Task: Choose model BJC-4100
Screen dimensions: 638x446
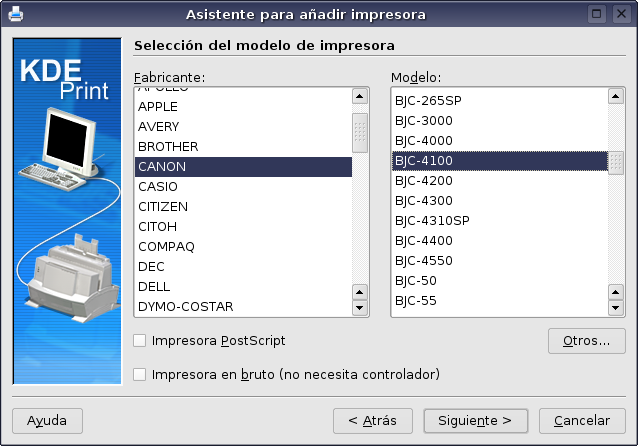Action: 500,160
